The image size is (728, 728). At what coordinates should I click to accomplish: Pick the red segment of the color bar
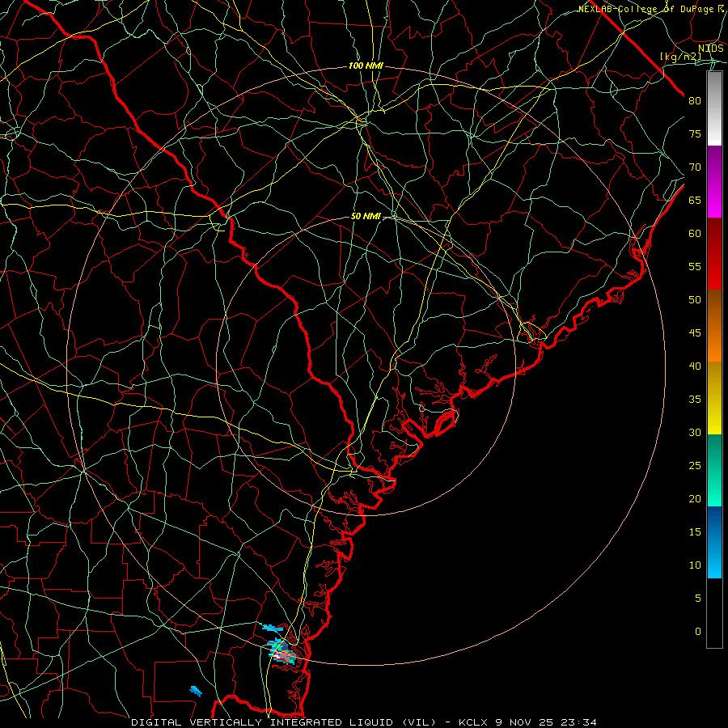(x=714, y=253)
